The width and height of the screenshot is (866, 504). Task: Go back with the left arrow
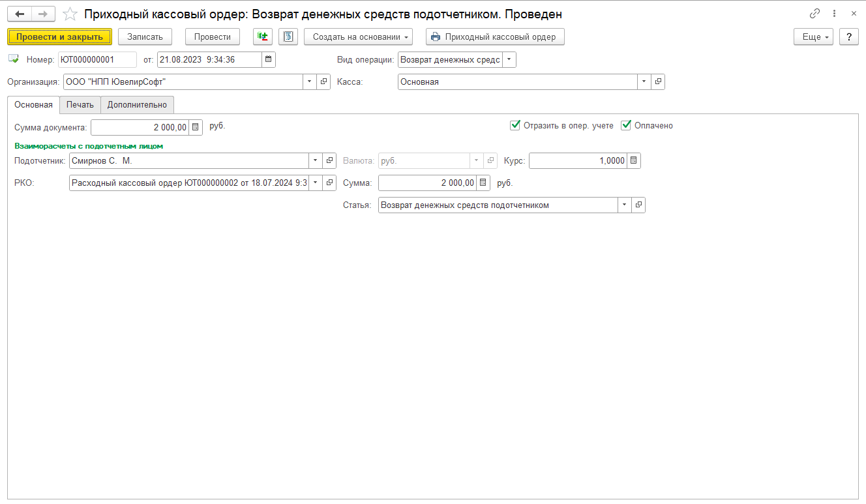tap(20, 14)
